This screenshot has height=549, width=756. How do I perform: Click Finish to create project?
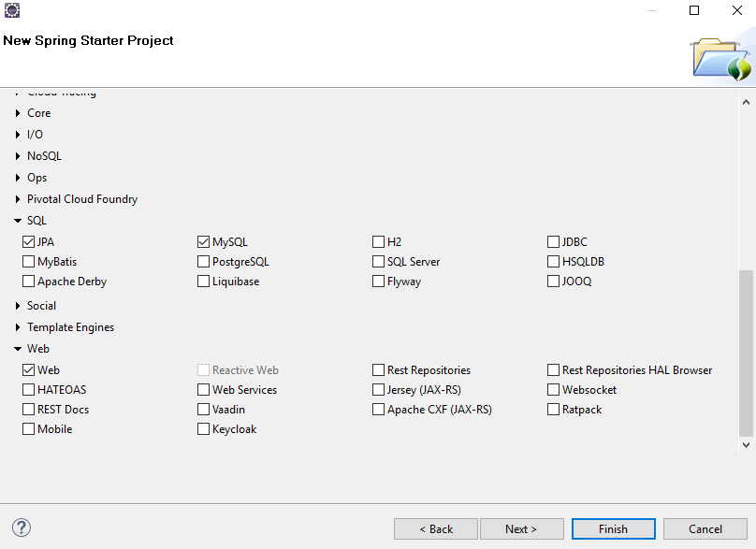click(x=613, y=529)
